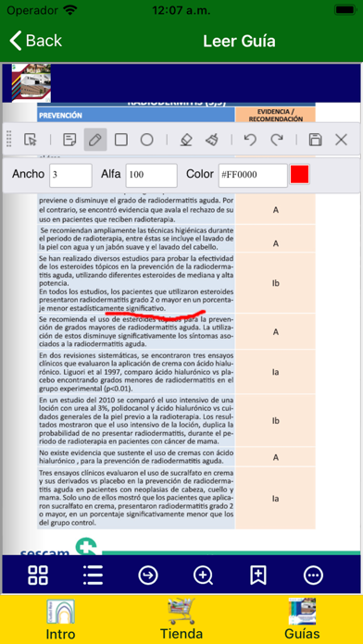This screenshot has width=363, height=644.
Task: Edit the Alfa opacity field
Action: 151,176
